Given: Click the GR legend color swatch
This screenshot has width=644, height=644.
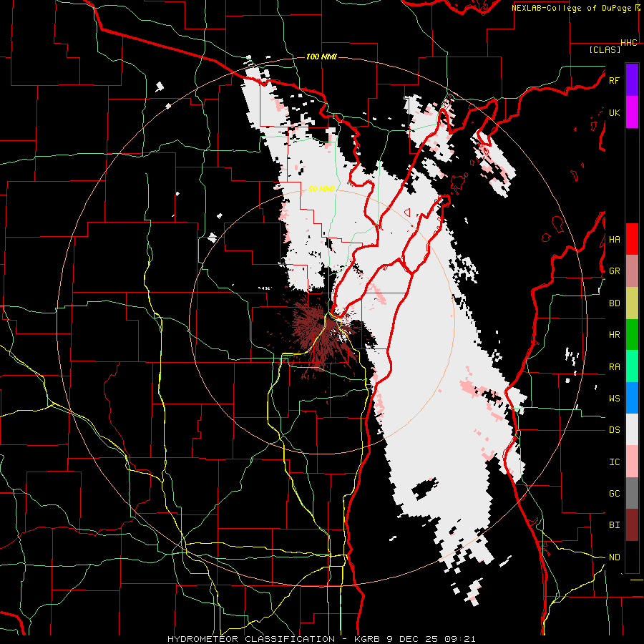Looking at the screenshot, I should point(632,270).
